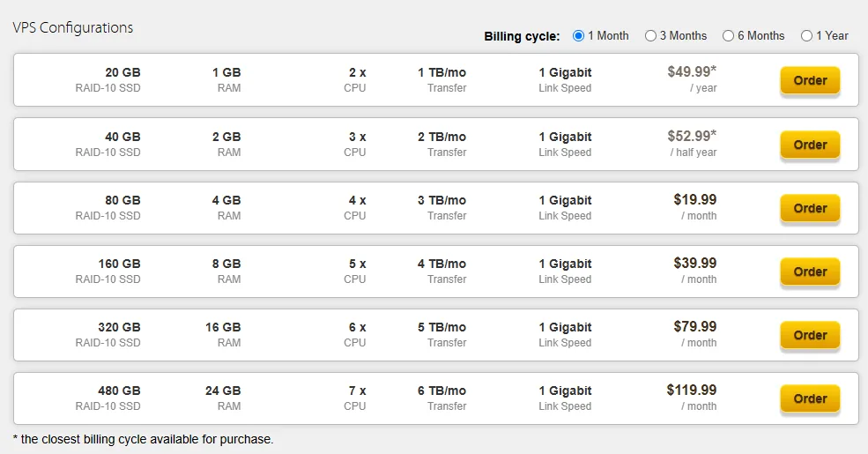Order the 320 GB $79.99 plan
The width and height of the screenshot is (868, 454).
click(x=810, y=336)
